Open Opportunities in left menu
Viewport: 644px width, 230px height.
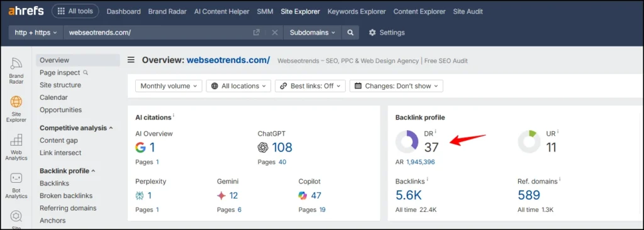(61, 110)
